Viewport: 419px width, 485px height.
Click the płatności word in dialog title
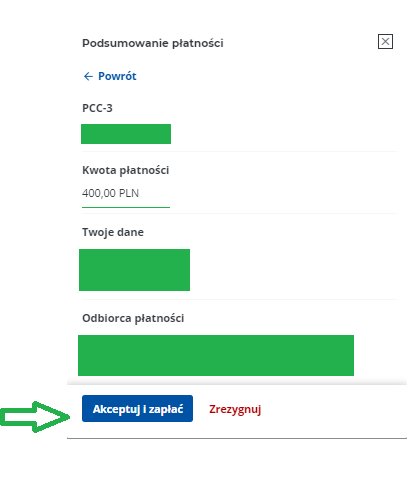tap(198, 43)
